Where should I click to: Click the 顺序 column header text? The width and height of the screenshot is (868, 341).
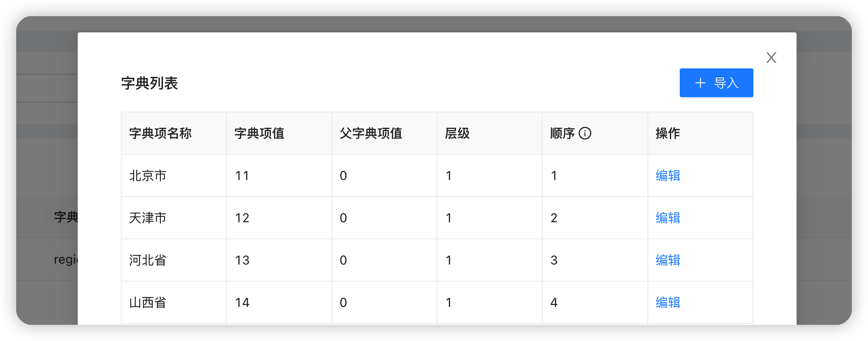(562, 133)
